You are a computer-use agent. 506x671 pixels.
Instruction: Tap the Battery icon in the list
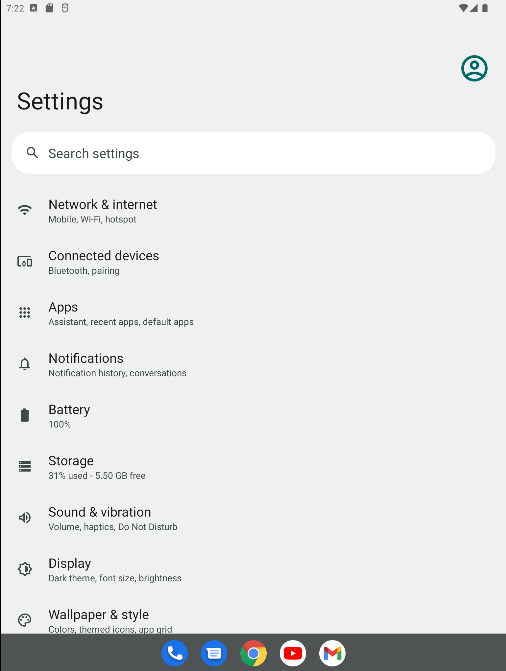coord(25,415)
